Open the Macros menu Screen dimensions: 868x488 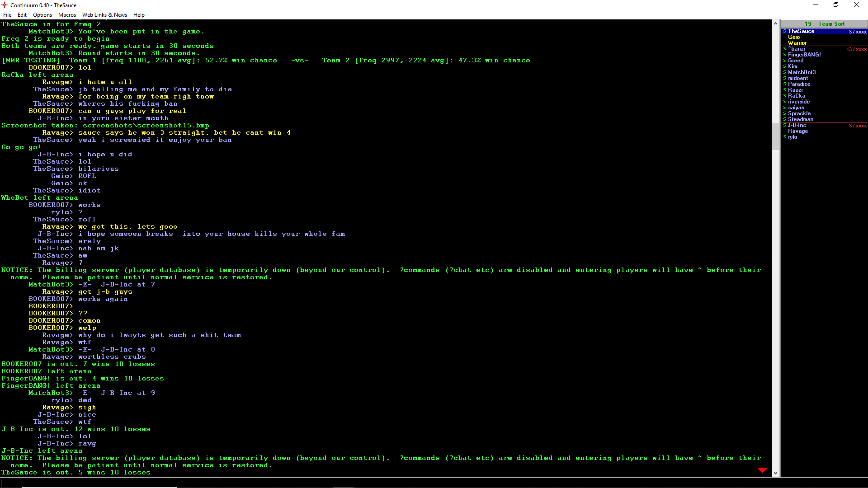point(67,15)
